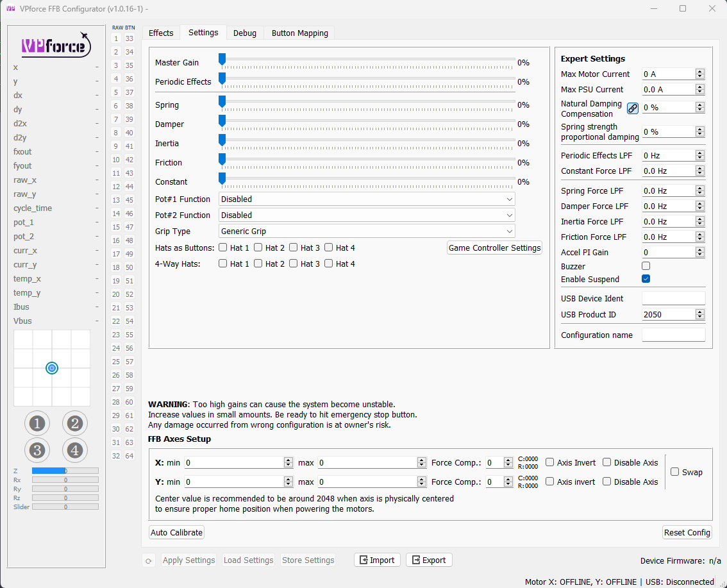Click the Accel PI Gain field
Image resolution: width=727 pixels, height=588 pixels.
[669, 252]
